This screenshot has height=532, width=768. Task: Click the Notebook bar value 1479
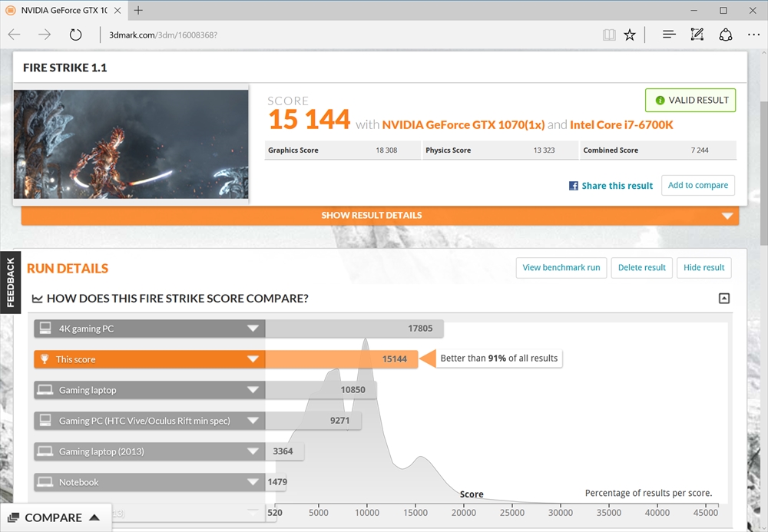click(277, 482)
